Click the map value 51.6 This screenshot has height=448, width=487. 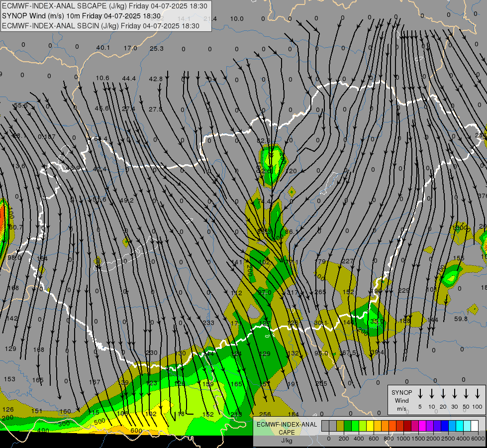click(99, 199)
